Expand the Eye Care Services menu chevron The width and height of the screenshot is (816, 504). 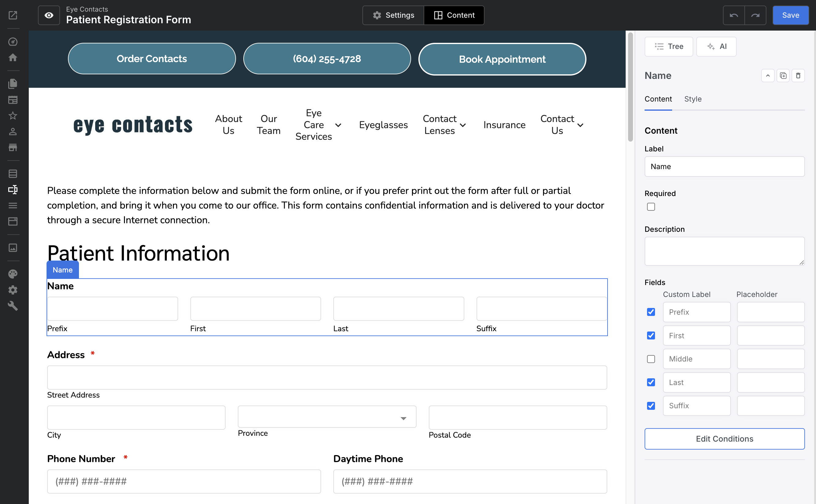338,125
